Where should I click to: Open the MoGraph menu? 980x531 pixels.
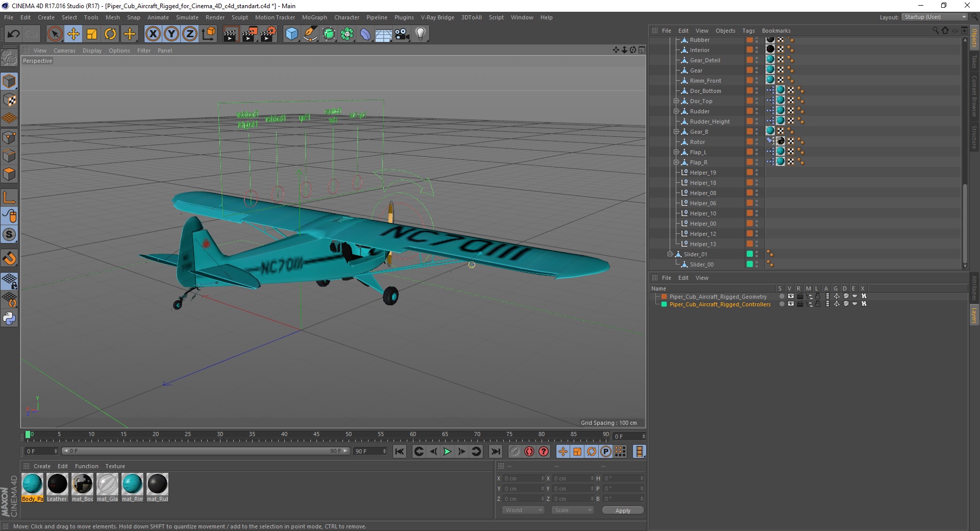pyautogui.click(x=314, y=17)
